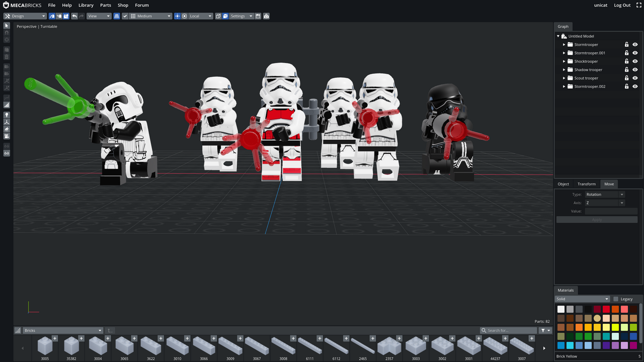Hide the Shadow trooper group
This screenshot has width=644, height=362.
(x=635, y=70)
